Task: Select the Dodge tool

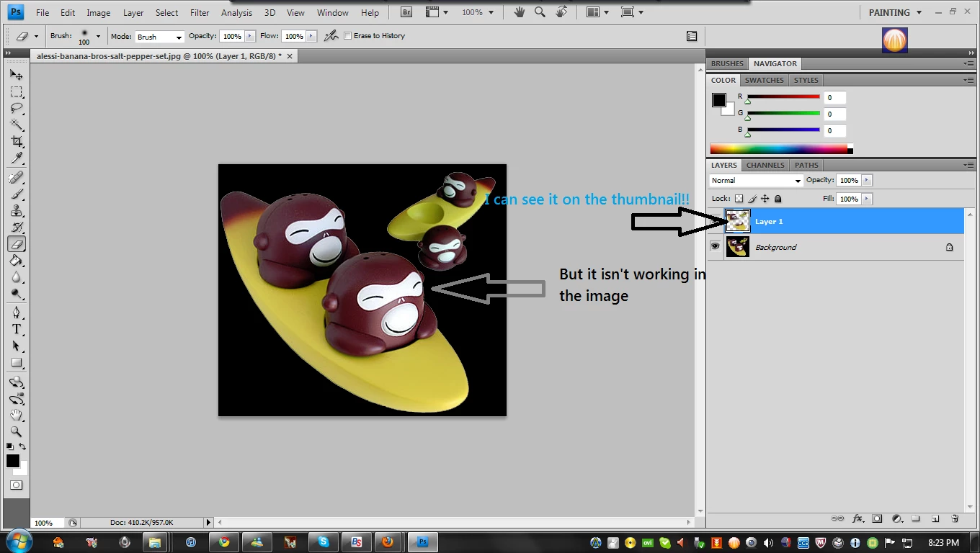Action: pos(16,294)
